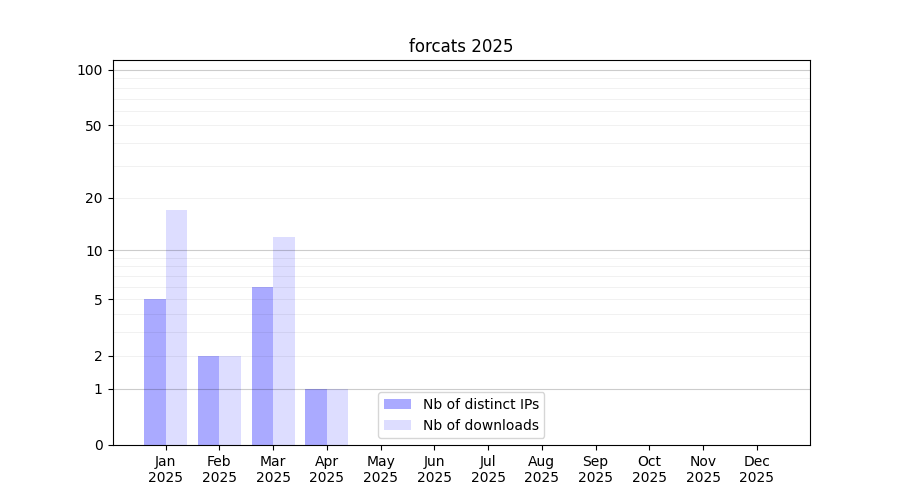Select the April downloads bar
The width and height of the screenshot is (900, 500).
click(337, 417)
